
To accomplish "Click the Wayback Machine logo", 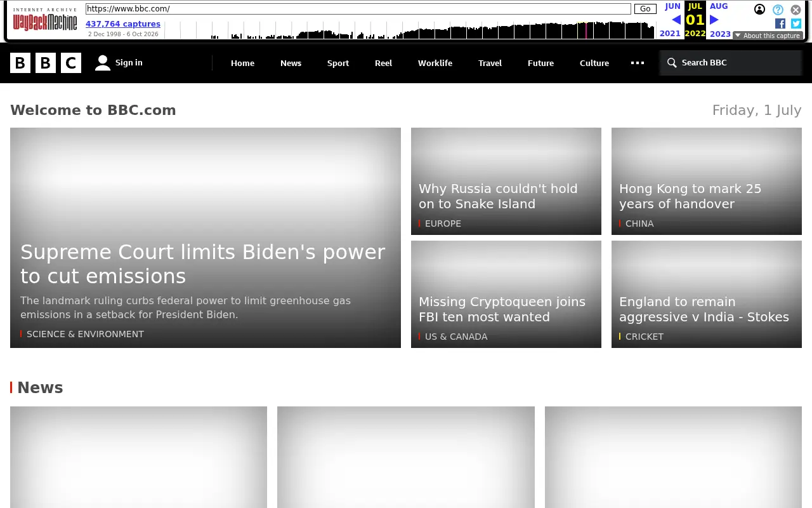I will pos(45,20).
